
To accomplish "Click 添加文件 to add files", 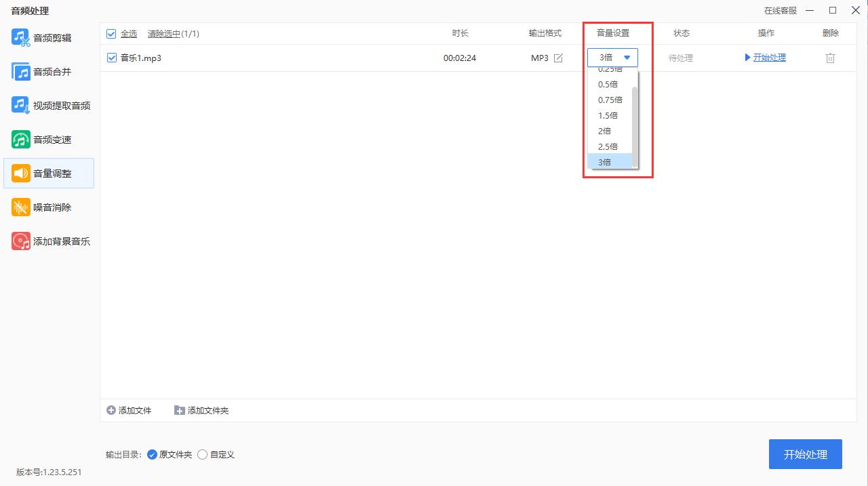I will (x=129, y=410).
